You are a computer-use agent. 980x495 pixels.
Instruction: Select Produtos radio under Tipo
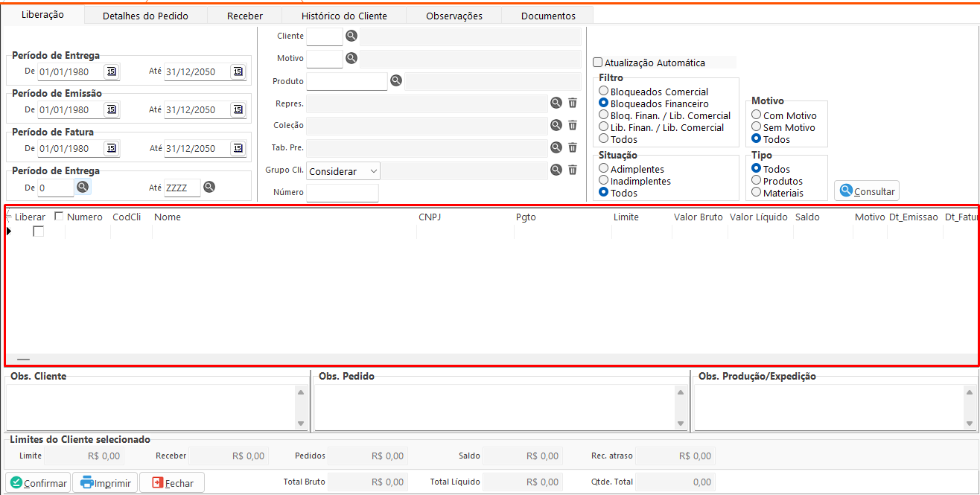757,181
